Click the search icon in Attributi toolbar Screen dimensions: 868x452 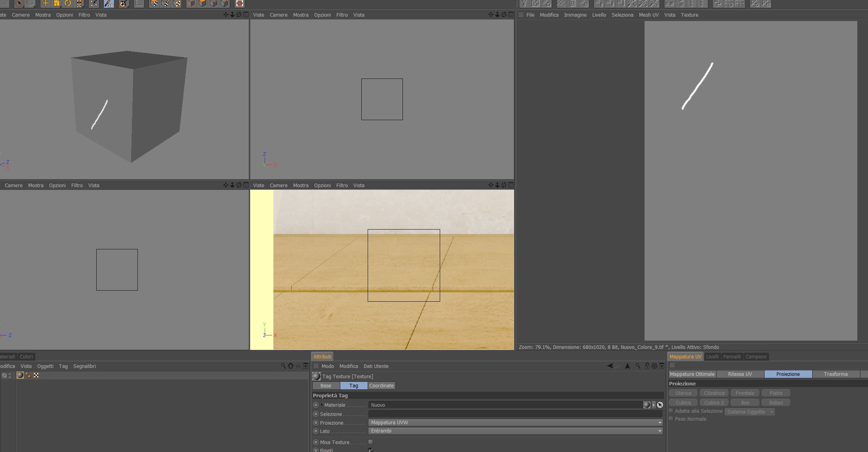point(638,366)
